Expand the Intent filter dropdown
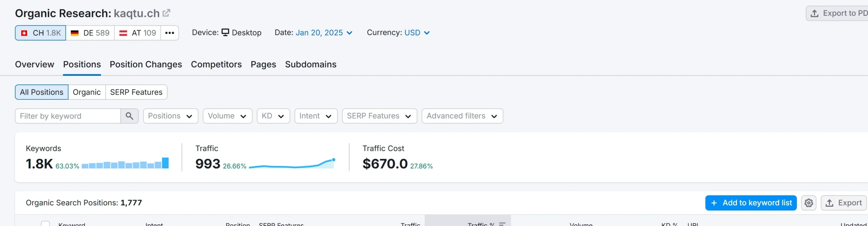 click(x=316, y=116)
